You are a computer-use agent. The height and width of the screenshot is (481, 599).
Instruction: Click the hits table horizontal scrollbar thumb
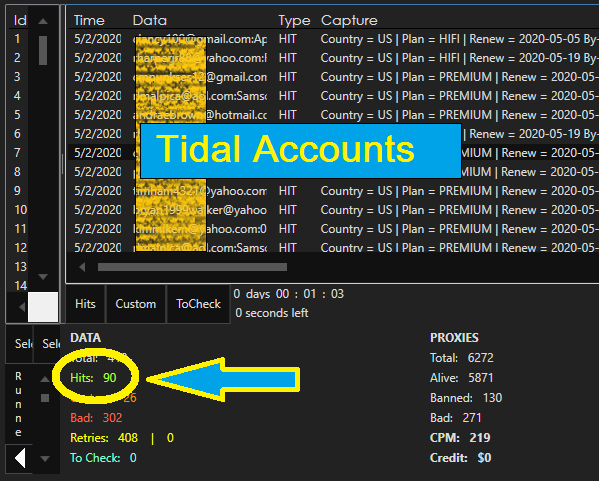(192, 267)
